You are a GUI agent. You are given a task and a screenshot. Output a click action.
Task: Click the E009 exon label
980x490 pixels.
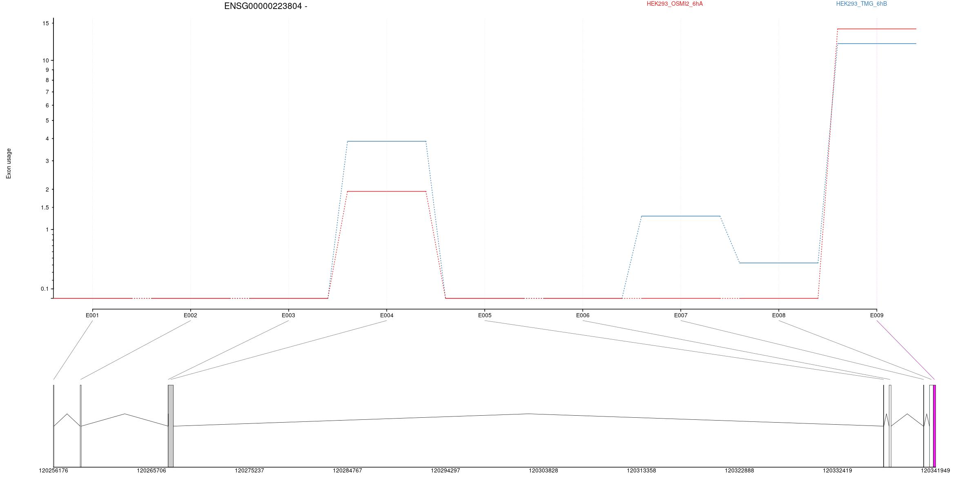(x=877, y=315)
